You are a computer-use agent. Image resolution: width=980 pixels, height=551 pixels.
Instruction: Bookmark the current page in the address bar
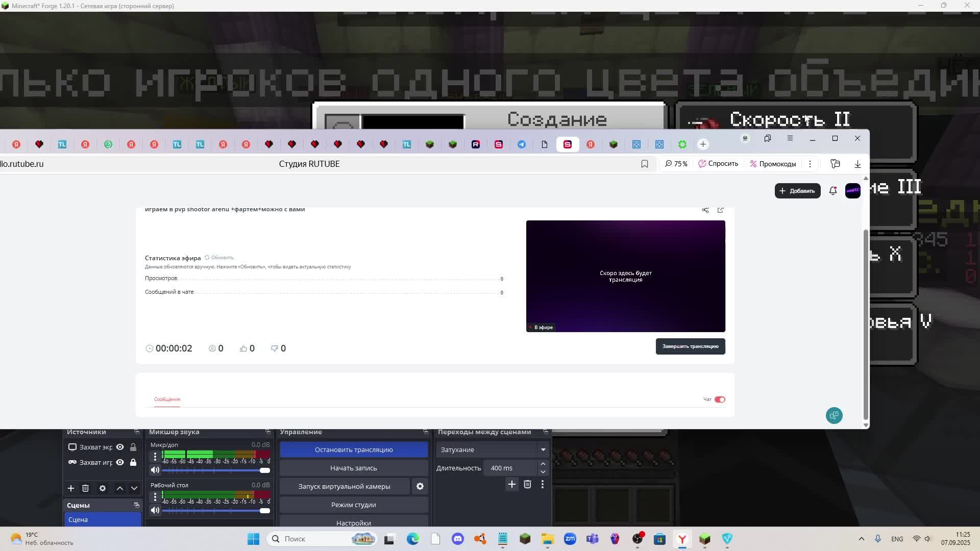(645, 164)
